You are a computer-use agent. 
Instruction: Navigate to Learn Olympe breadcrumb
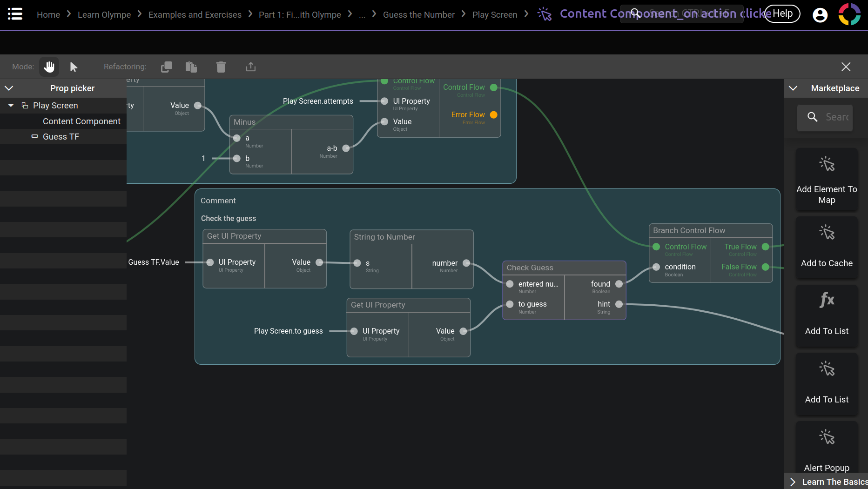click(104, 15)
